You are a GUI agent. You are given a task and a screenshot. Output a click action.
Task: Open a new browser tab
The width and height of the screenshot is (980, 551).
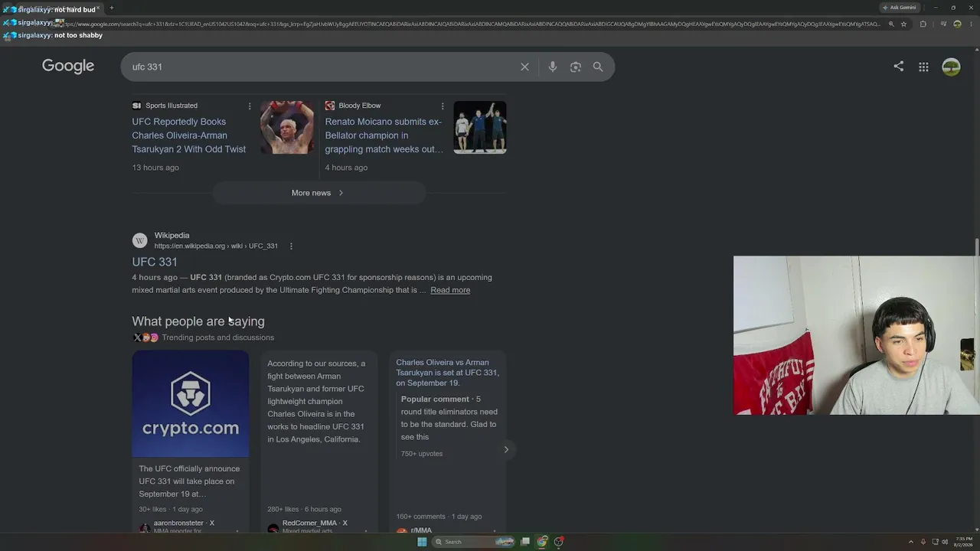112,8
